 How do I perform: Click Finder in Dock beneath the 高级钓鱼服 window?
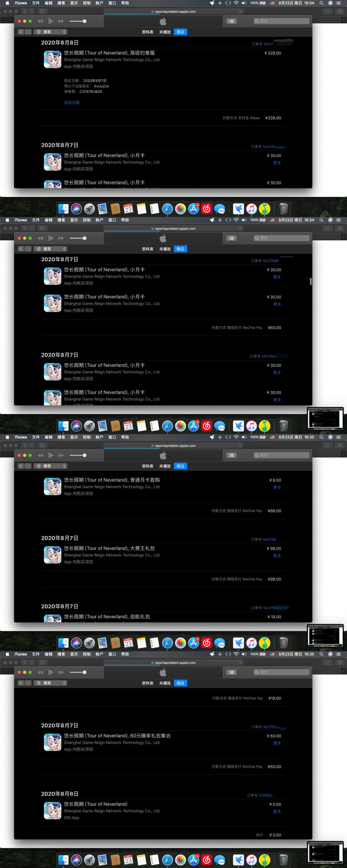(63, 209)
